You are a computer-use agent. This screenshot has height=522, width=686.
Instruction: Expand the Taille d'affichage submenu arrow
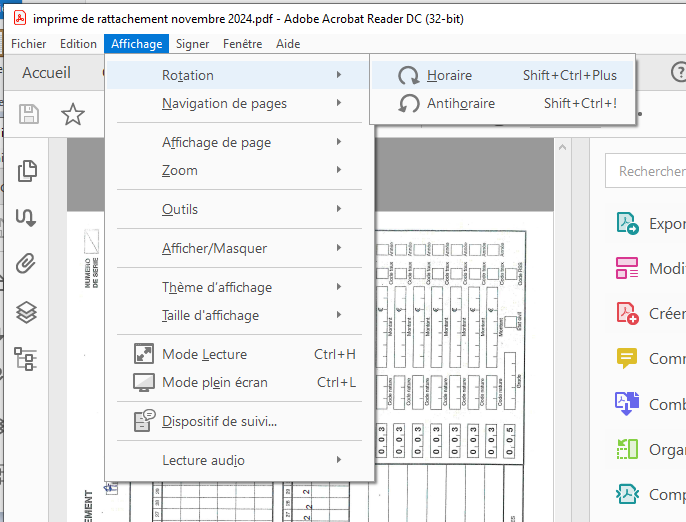coord(339,315)
